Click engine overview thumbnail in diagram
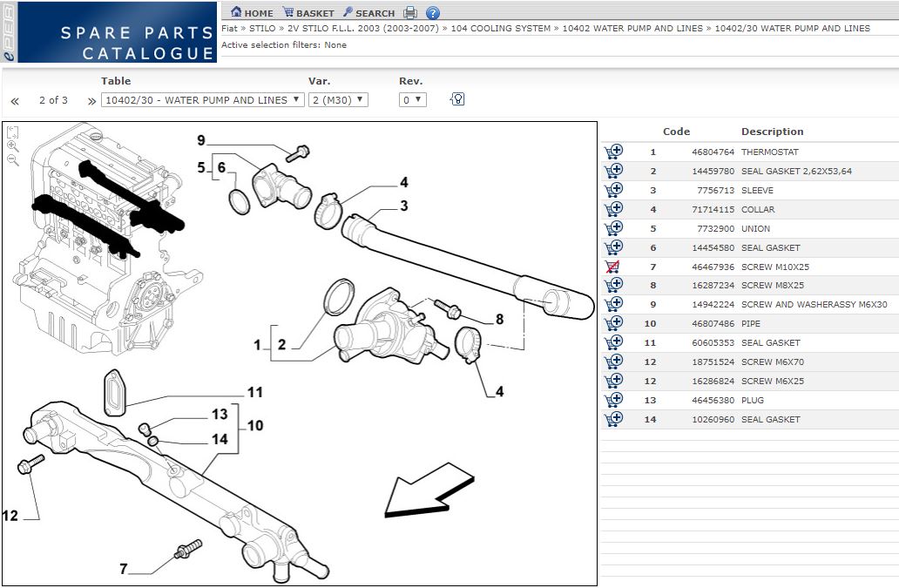Screen dimensions: 899x588 click(109, 240)
